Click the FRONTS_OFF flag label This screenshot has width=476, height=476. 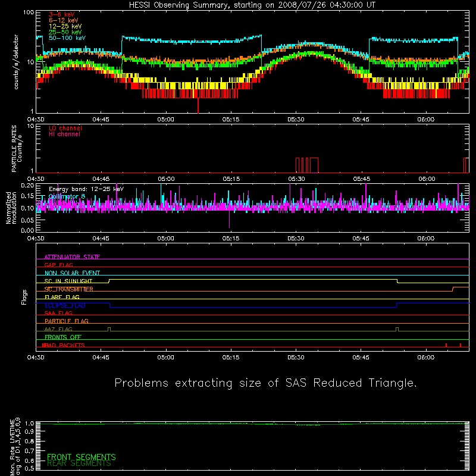pos(63,337)
